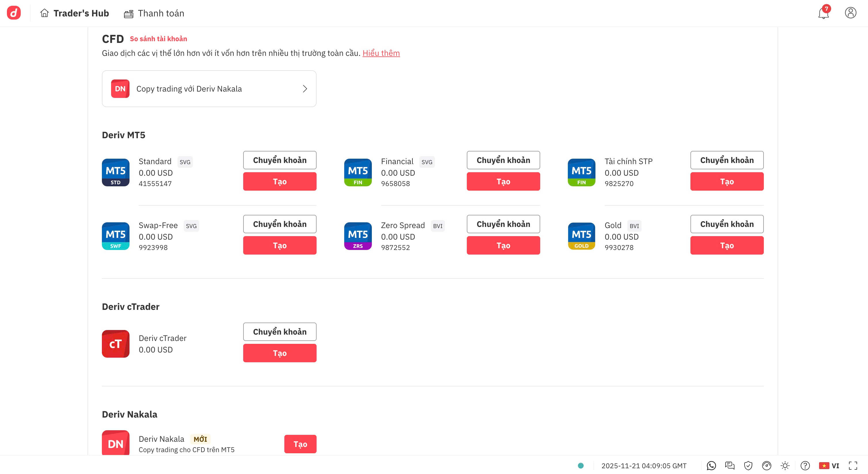The width and height of the screenshot is (868, 474).
Task: Click the help question mark icon
Action: (805, 466)
